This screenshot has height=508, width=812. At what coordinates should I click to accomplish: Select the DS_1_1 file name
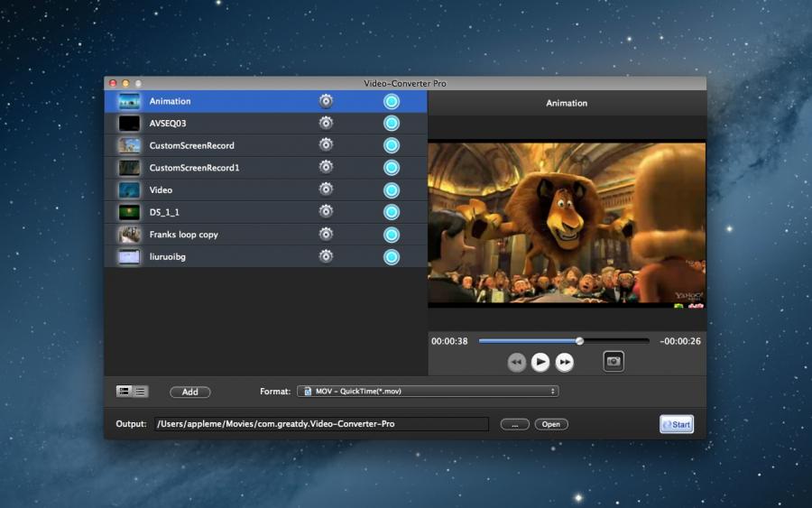pyautogui.click(x=164, y=212)
